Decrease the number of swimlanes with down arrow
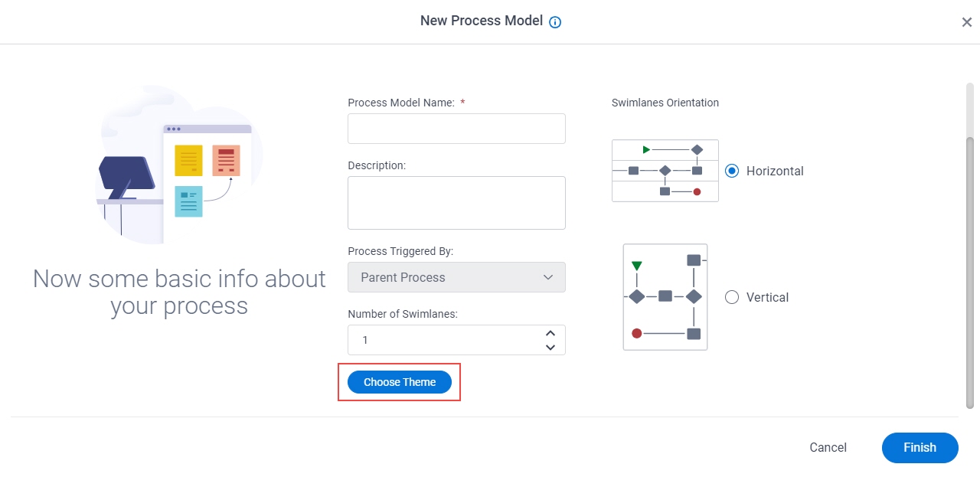 tap(550, 347)
